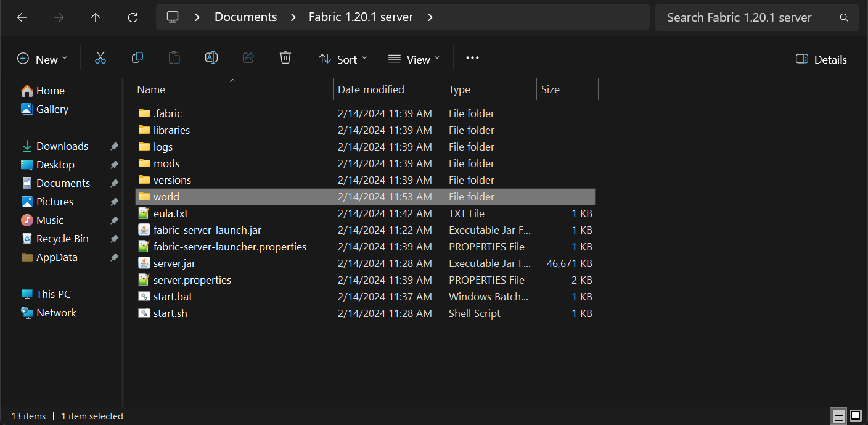868x425 pixels.
Task: Select the .fabric folder icon
Action: [144, 113]
